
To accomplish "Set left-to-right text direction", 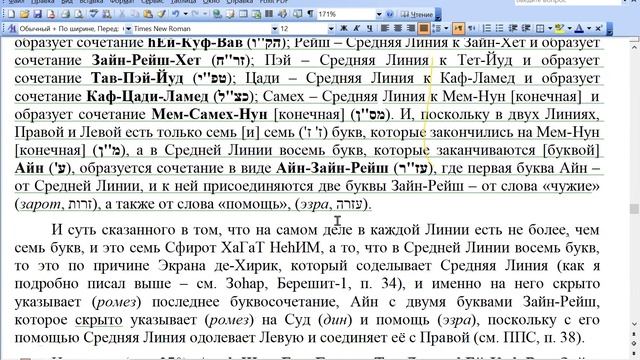I will click(x=458, y=28).
